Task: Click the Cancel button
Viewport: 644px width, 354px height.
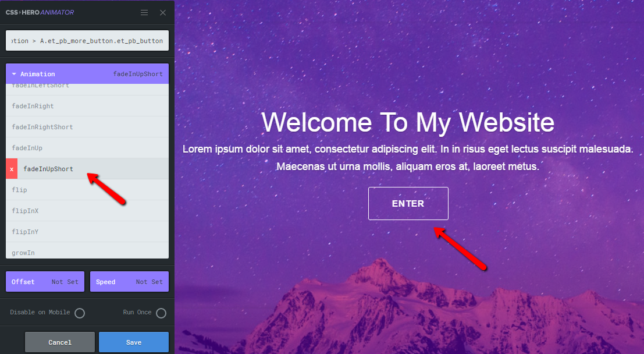Action: point(60,342)
